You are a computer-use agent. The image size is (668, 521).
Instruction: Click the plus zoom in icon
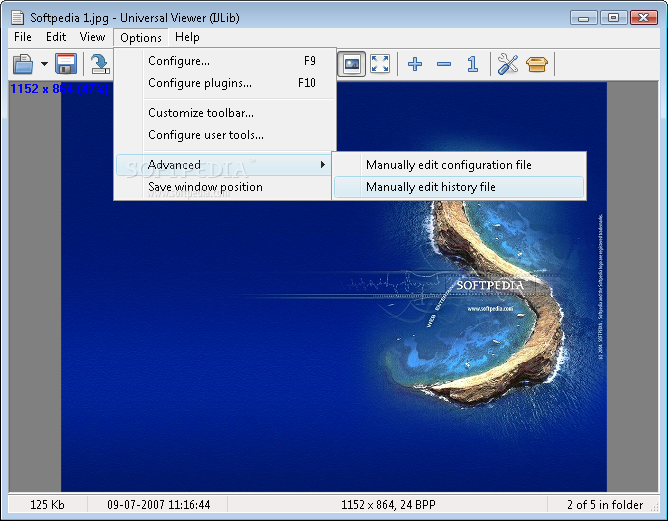tap(415, 64)
